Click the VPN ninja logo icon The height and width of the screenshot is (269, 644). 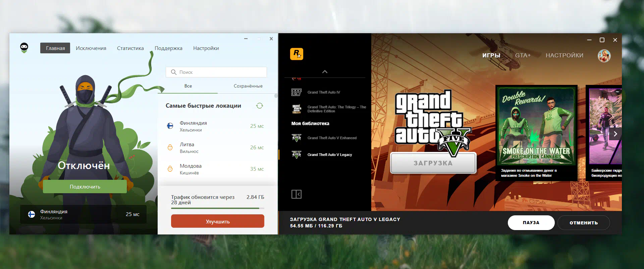pos(24,48)
